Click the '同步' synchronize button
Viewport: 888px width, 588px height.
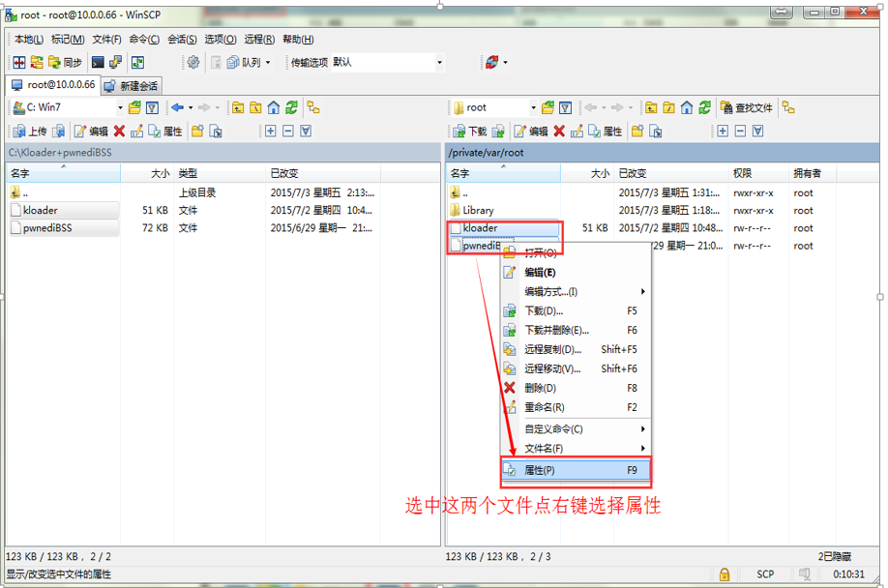pos(64,62)
